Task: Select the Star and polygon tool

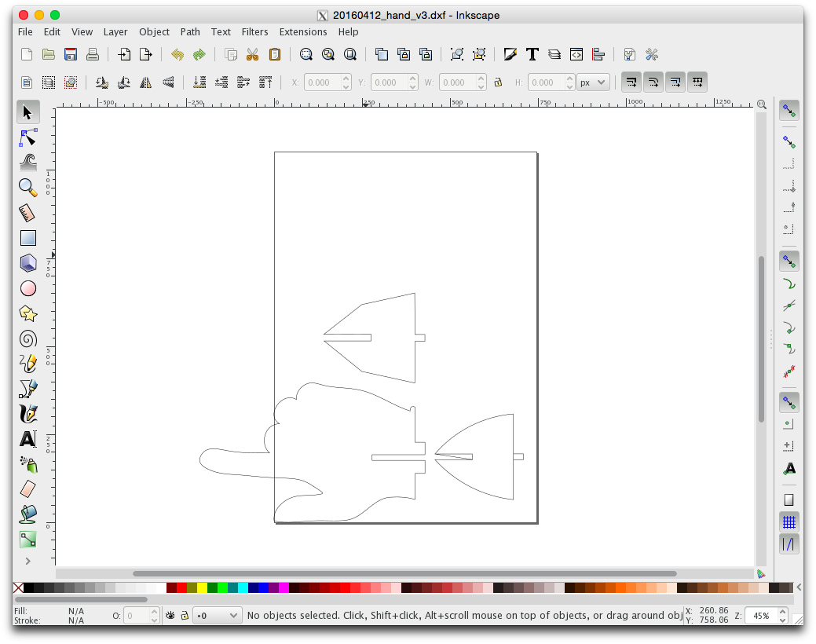Action: [x=27, y=313]
